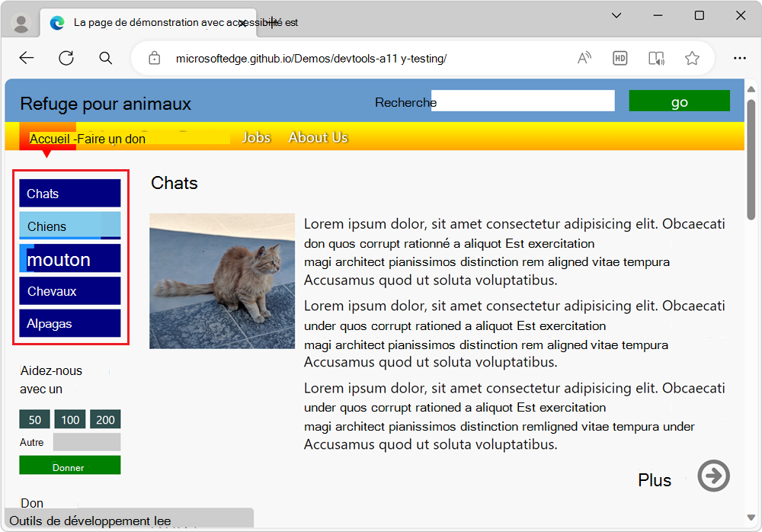Open browser search with magnifier icon
The width and height of the screenshot is (762, 532).
(x=105, y=58)
